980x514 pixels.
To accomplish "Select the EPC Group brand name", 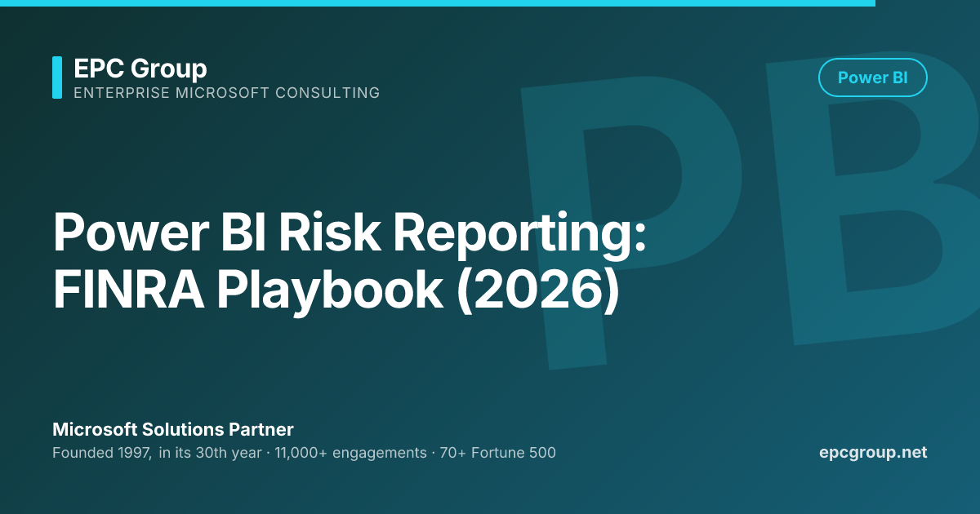I will coord(140,68).
